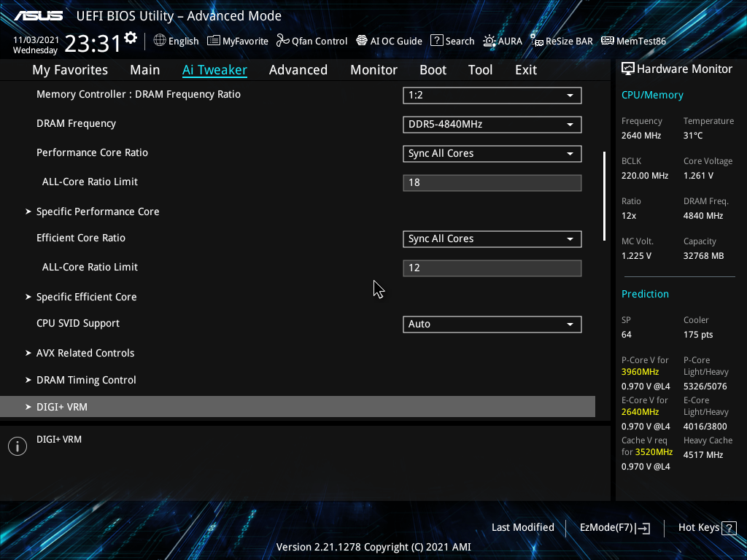Image resolution: width=747 pixels, height=560 pixels.
Task: Switch to Exit tab
Action: pos(526,70)
